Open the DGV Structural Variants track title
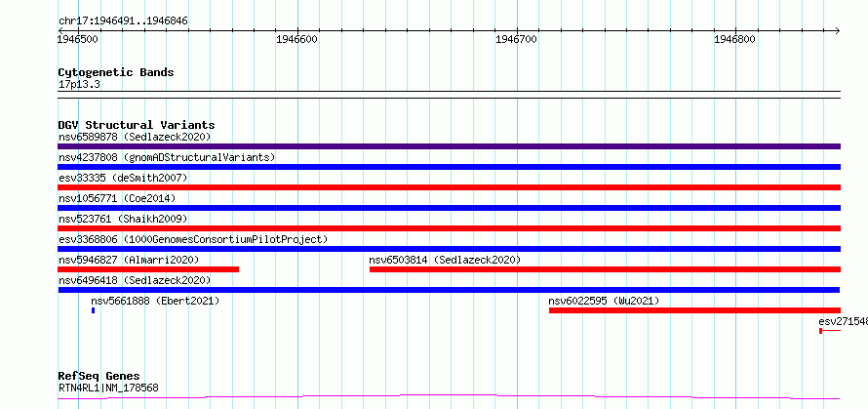The height and width of the screenshot is (409, 868). point(137,125)
